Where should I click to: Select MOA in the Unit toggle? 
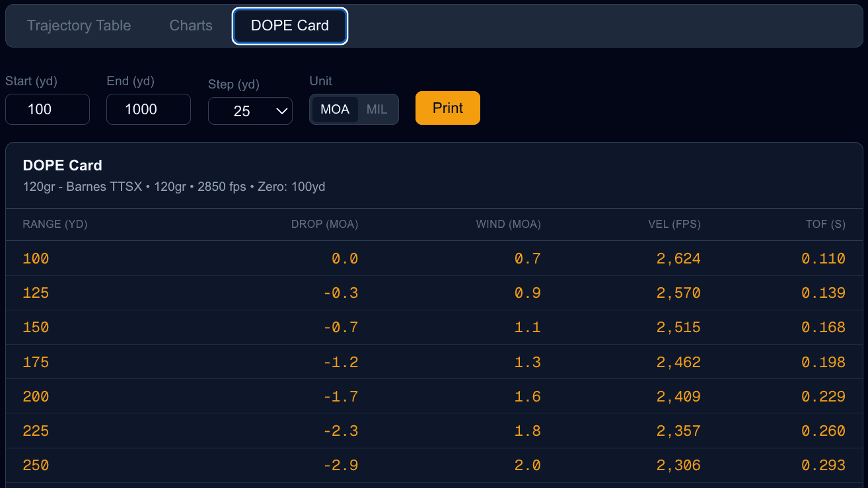335,110
